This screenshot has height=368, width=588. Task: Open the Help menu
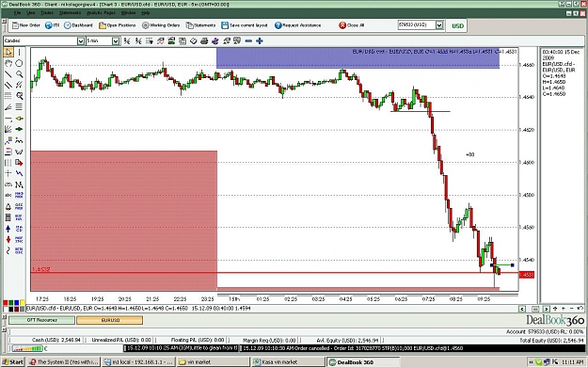pyautogui.click(x=146, y=13)
